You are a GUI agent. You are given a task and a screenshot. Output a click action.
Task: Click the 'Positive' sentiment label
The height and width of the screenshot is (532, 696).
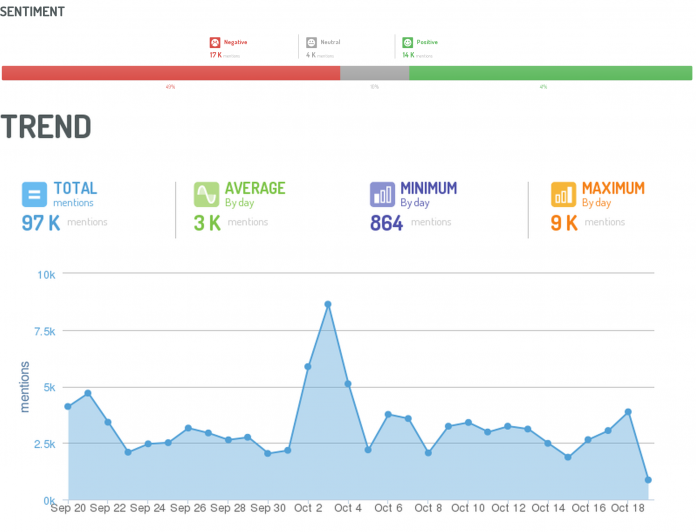tap(427, 42)
